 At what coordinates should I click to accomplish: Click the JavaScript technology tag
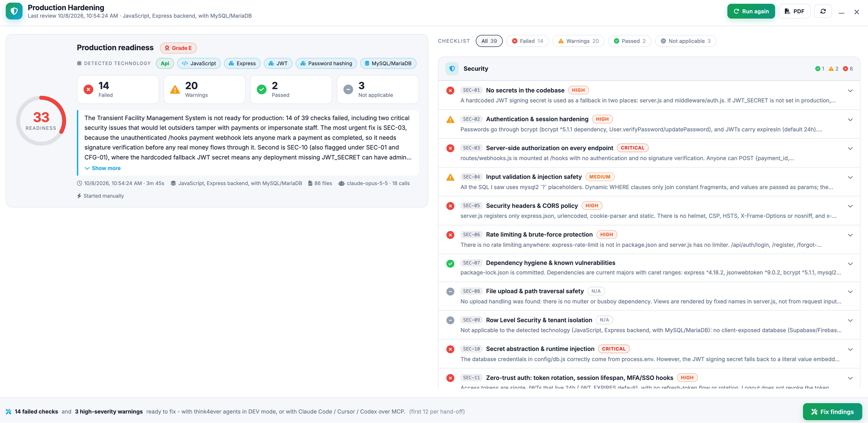(199, 63)
